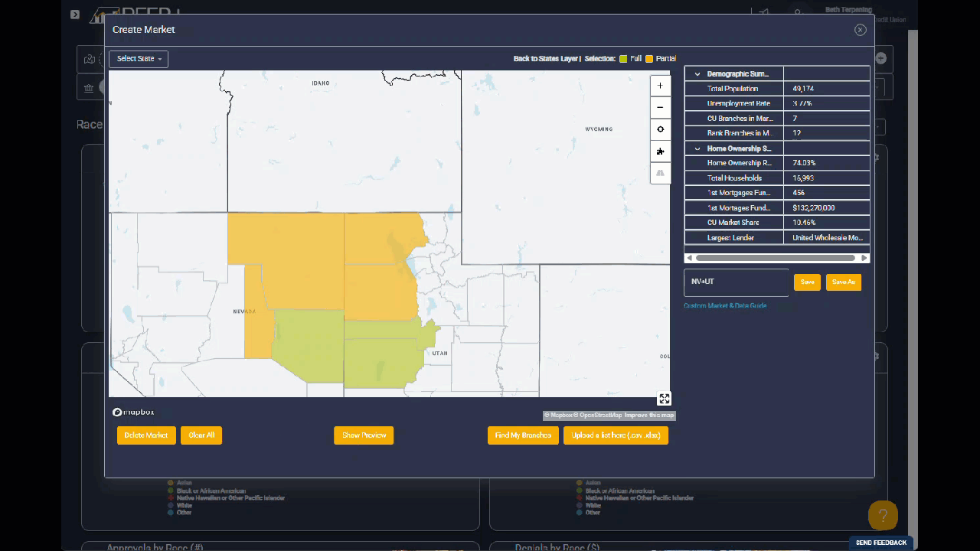The width and height of the screenshot is (980, 551).
Task: Activate the circle selection map tool
Action: [660, 129]
